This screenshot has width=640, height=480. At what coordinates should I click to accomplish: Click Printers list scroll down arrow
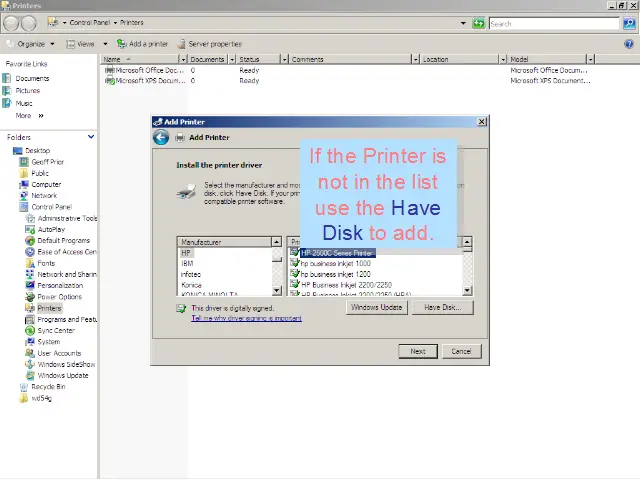click(x=467, y=291)
